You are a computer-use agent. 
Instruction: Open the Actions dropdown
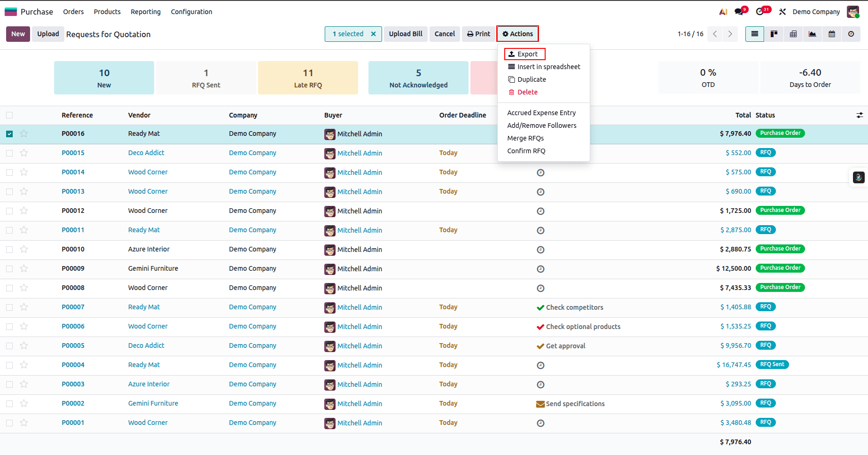point(517,33)
